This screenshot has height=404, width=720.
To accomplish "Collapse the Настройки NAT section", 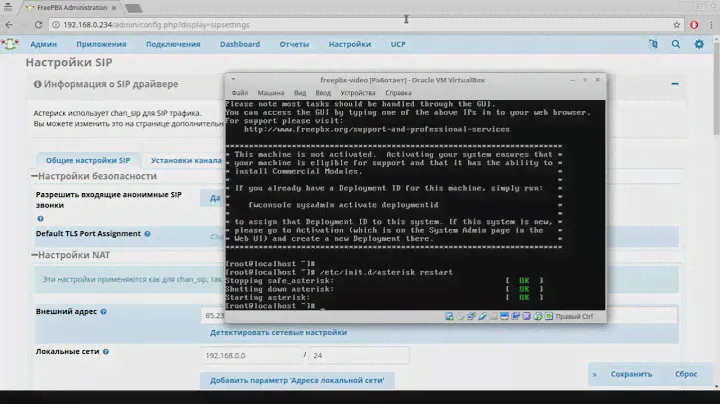I will tap(31, 256).
